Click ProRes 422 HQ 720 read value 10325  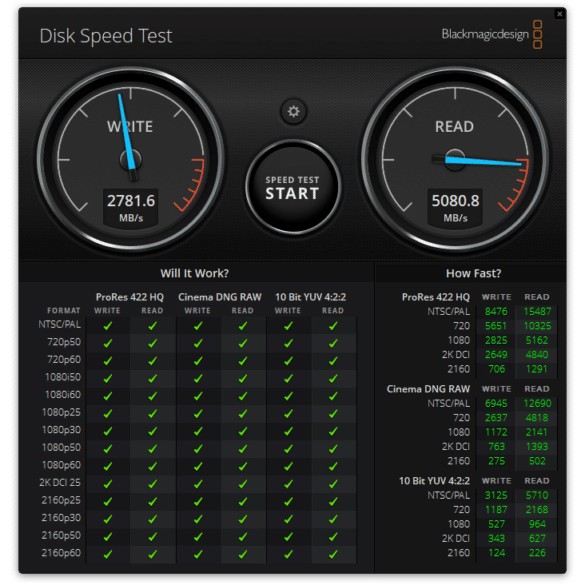(537, 326)
